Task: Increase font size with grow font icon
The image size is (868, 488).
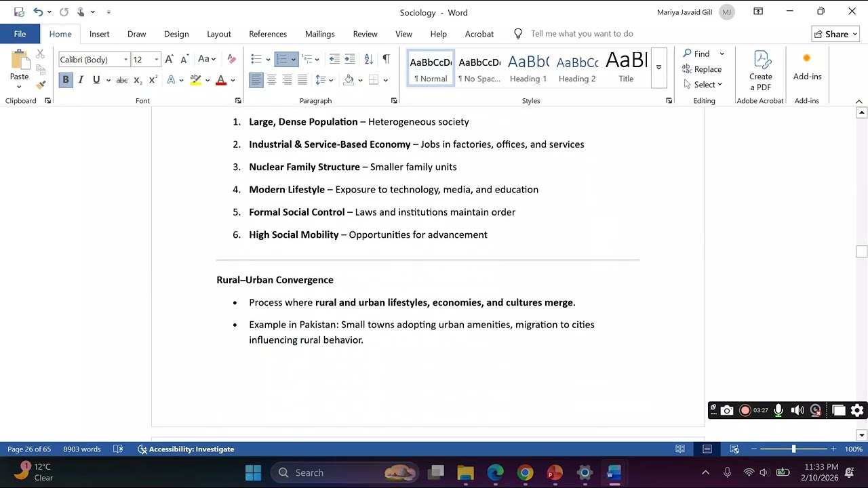Action: point(170,59)
